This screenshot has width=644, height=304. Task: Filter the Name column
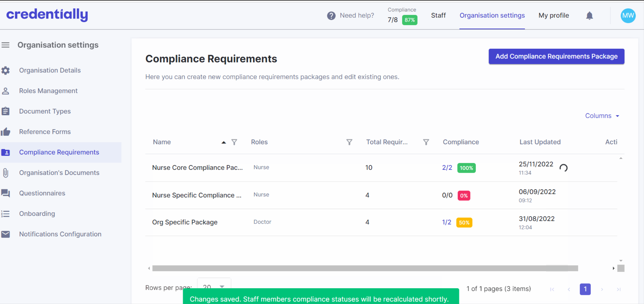click(234, 142)
